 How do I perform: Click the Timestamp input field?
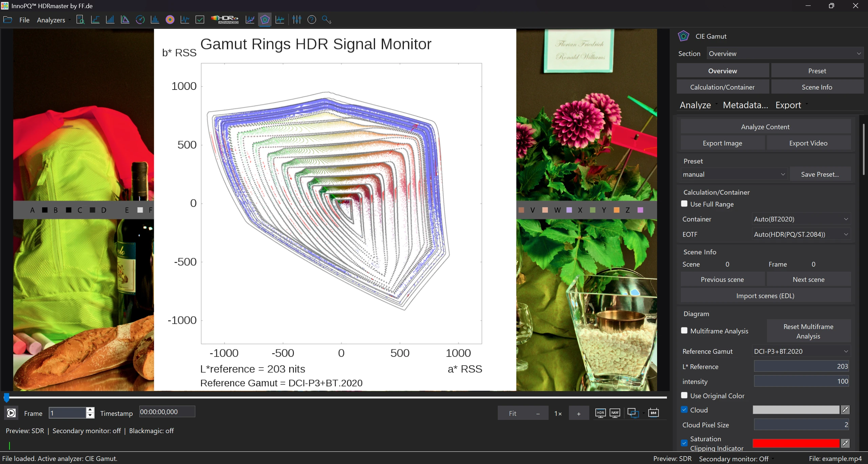tap(167, 412)
